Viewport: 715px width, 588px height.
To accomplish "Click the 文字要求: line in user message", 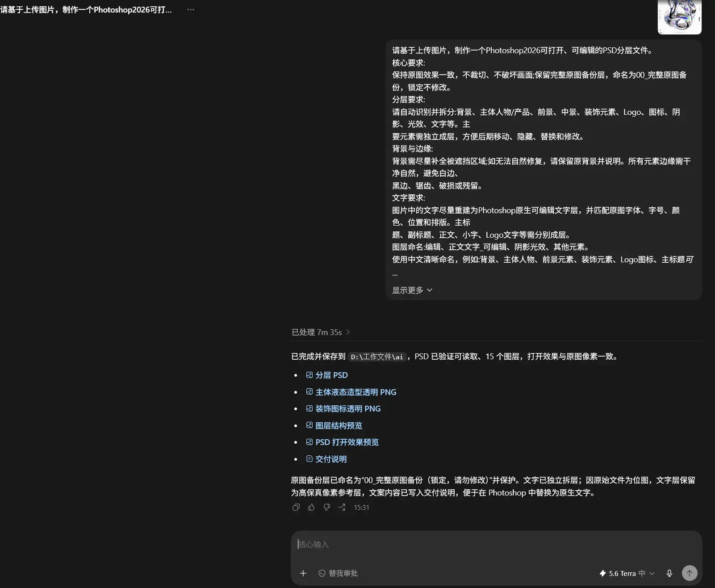I will coord(409,197).
